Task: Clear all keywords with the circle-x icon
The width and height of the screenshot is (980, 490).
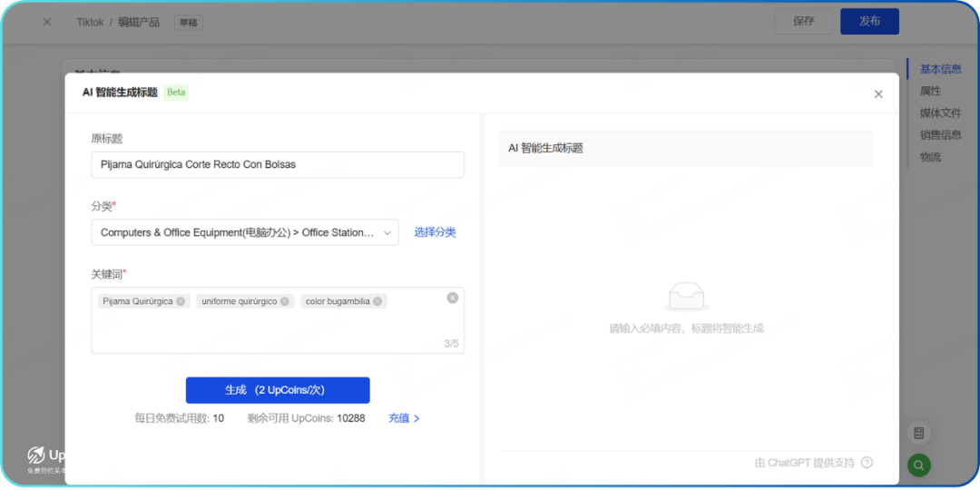Action: pyautogui.click(x=452, y=298)
